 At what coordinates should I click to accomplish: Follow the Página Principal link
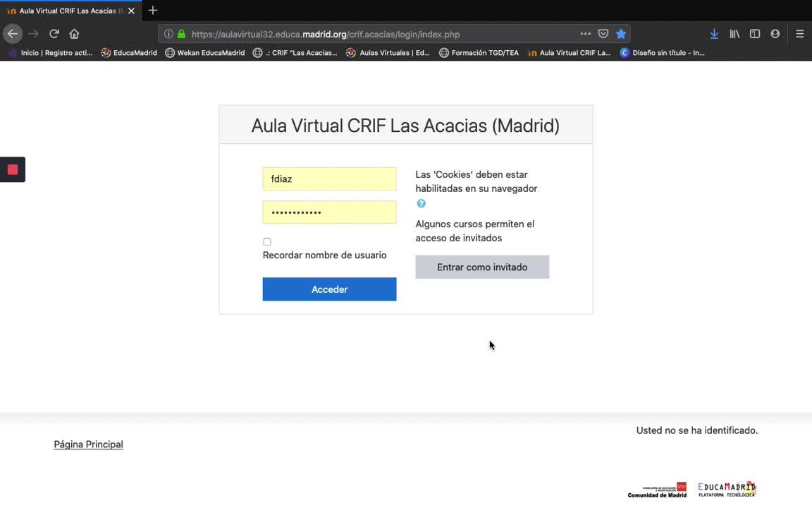(x=89, y=445)
